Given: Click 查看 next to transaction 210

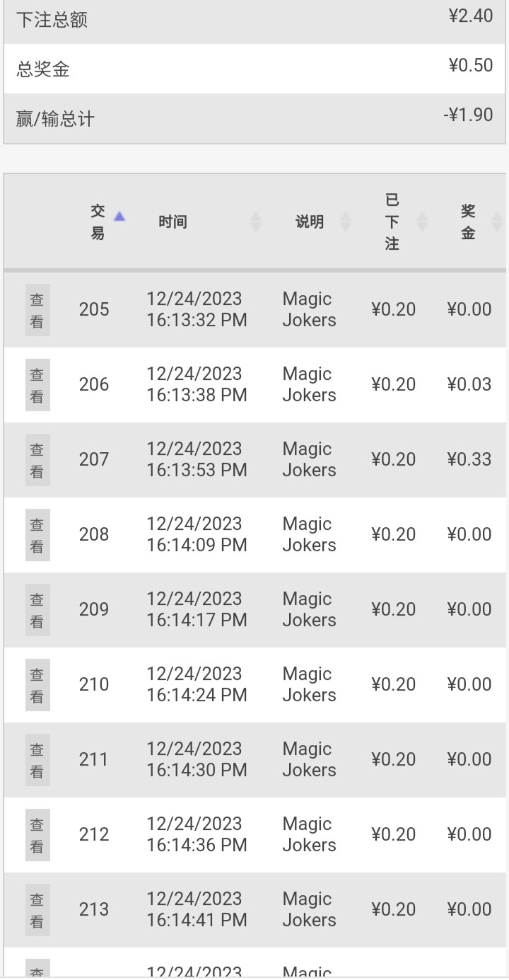Looking at the screenshot, I should pos(37,685).
